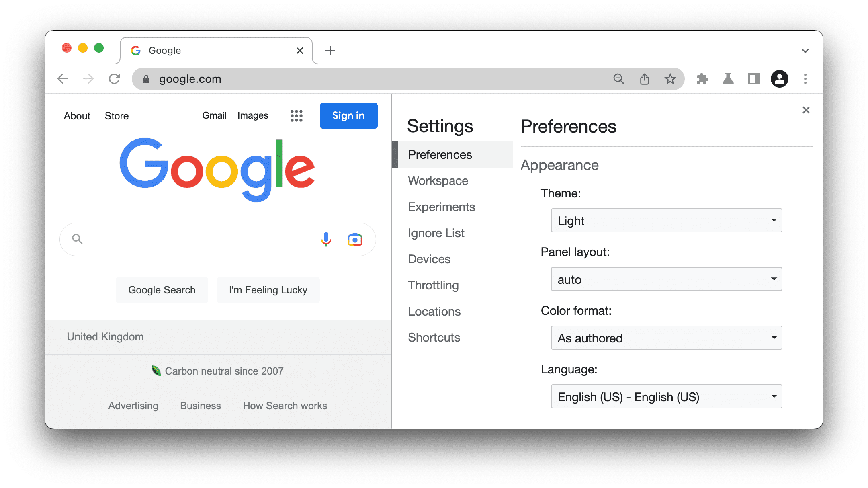This screenshot has width=868, height=488.
Task: Select the Shortcuts settings section
Action: (x=434, y=338)
